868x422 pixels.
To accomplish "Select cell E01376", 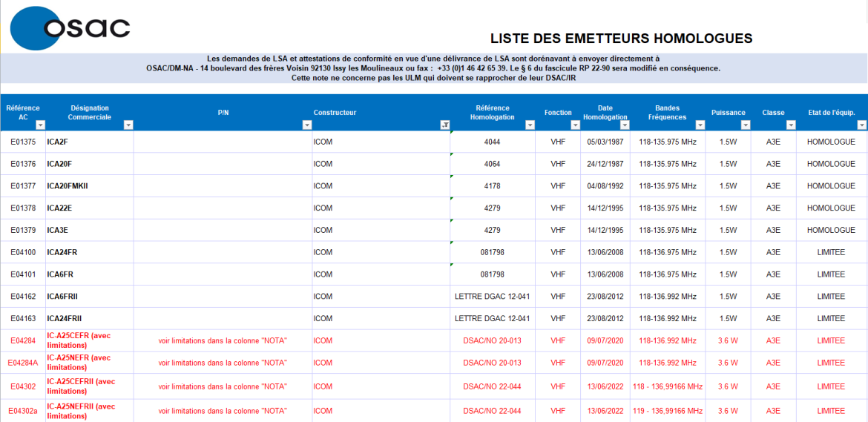I will [23, 164].
